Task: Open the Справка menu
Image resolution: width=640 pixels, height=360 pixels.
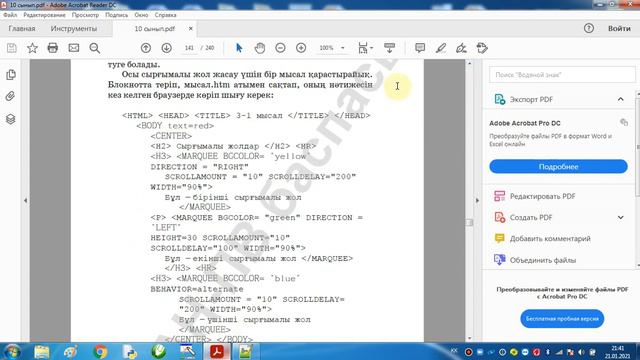Action: 165,15
